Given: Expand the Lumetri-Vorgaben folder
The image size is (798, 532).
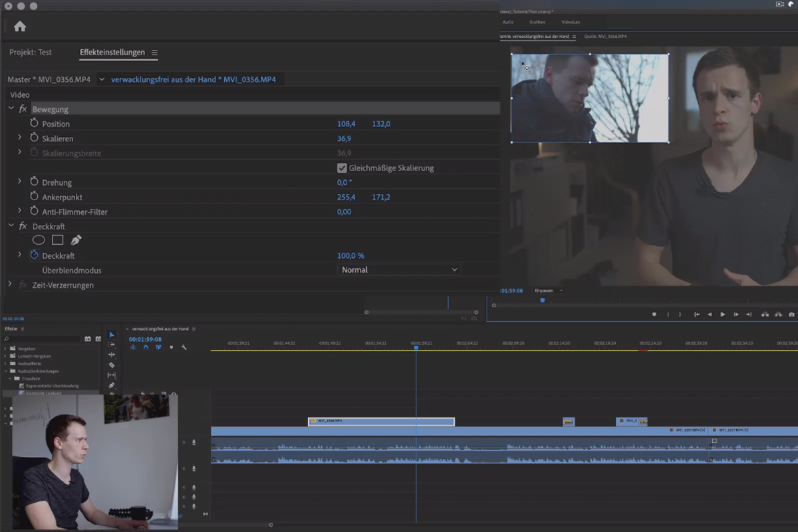Looking at the screenshot, I should click(x=6, y=356).
